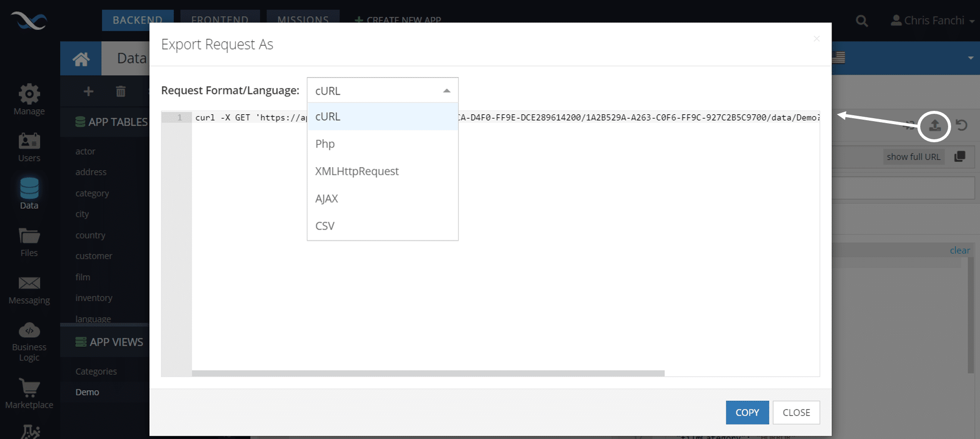
Task: Choose the Php option in the dropdown list
Action: (x=383, y=144)
